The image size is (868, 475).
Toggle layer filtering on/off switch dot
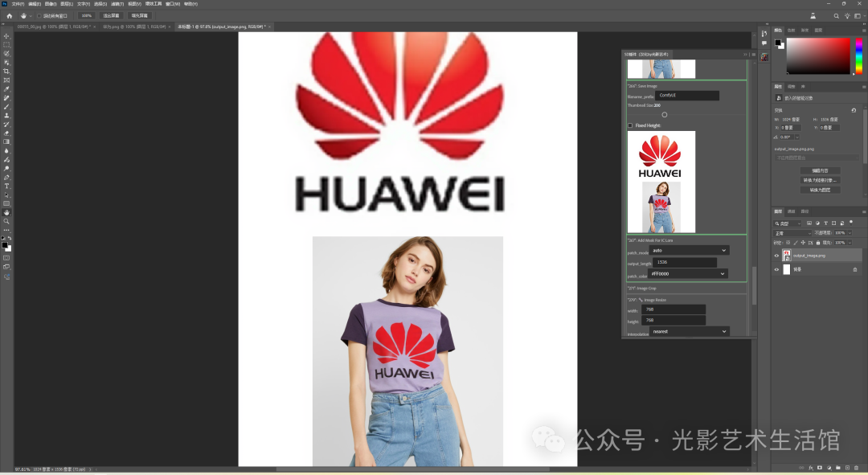click(851, 222)
